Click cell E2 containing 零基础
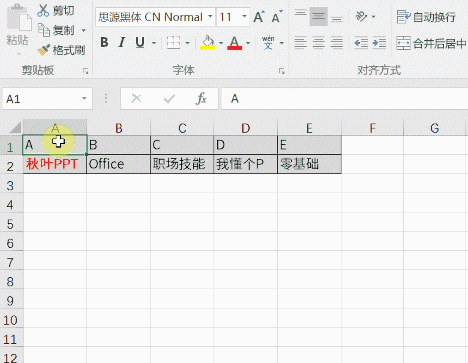This screenshot has width=468, height=363. pyautogui.click(x=309, y=164)
